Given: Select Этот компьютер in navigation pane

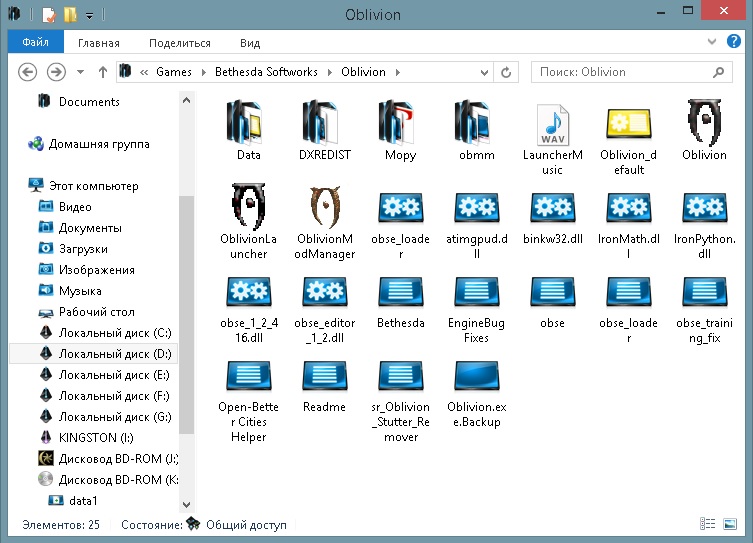Looking at the screenshot, I should coord(93,186).
